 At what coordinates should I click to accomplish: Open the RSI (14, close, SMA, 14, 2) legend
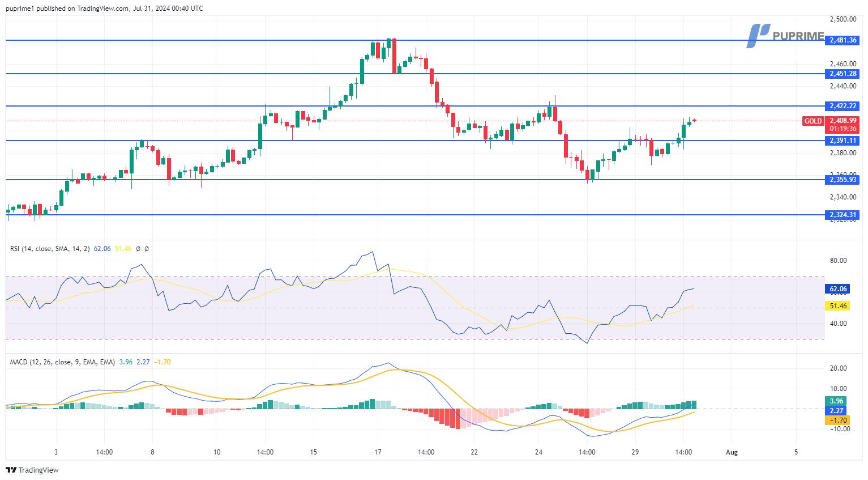click(x=50, y=249)
